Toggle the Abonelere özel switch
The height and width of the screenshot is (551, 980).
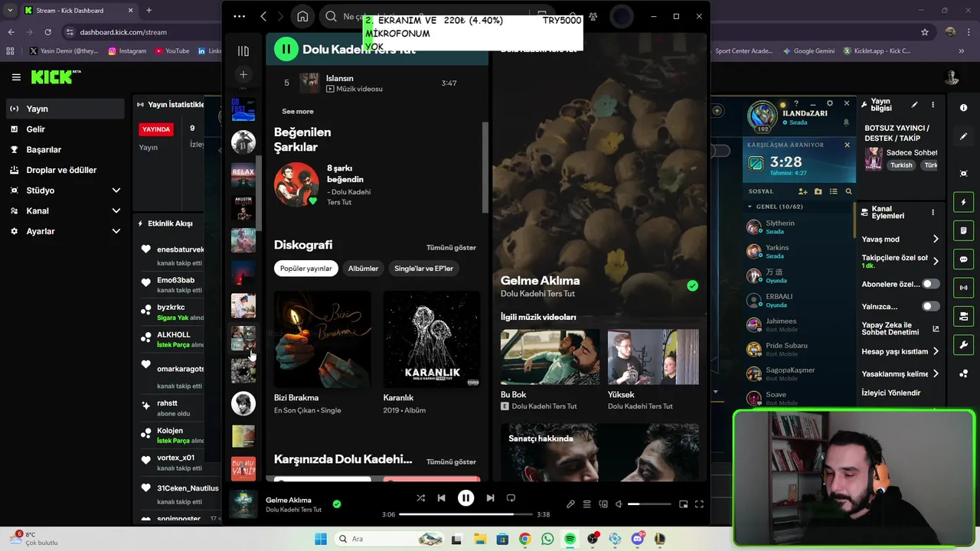(x=930, y=284)
